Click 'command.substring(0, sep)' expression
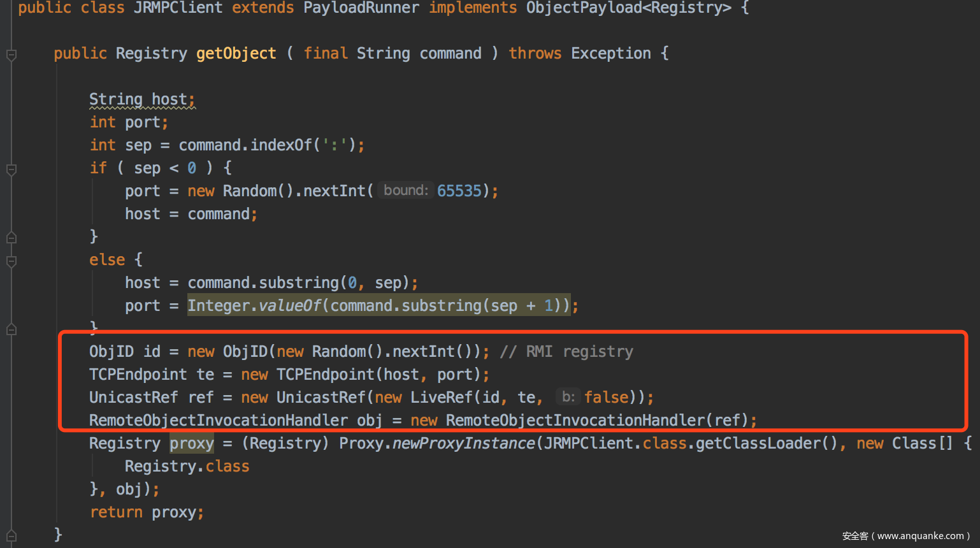The width and height of the screenshot is (980, 548). (298, 283)
